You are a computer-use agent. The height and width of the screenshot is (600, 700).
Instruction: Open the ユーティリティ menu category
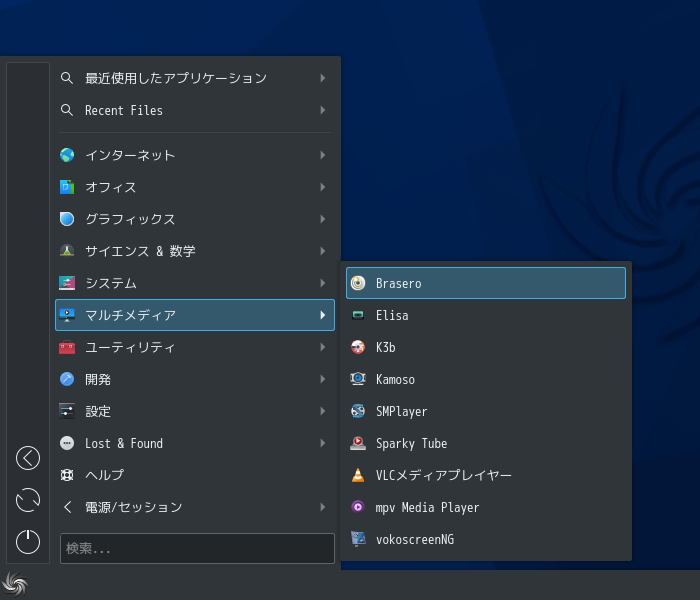click(195, 347)
